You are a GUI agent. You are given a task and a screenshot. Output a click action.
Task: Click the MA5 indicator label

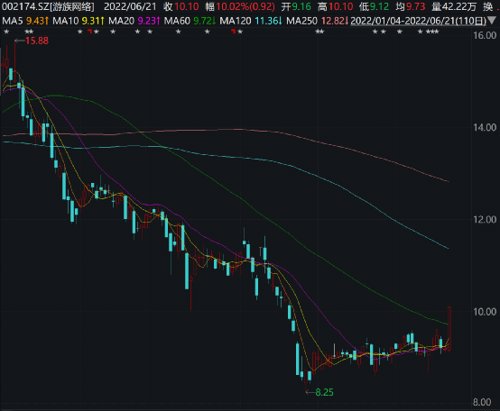pos(12,21)
